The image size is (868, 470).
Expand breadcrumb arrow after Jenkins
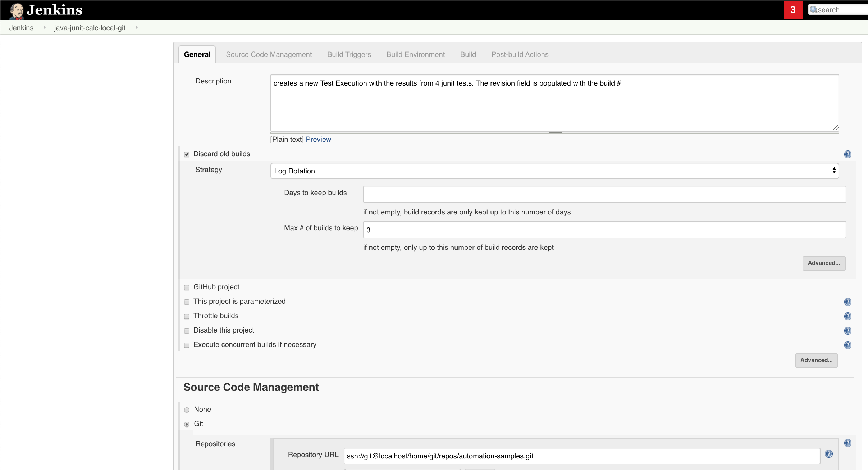click(45, 27)
